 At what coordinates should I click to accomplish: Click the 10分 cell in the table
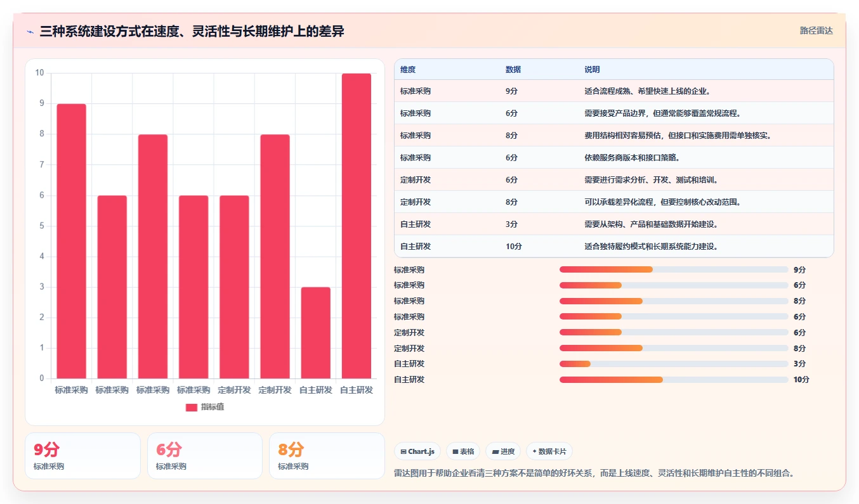[514, 247]
